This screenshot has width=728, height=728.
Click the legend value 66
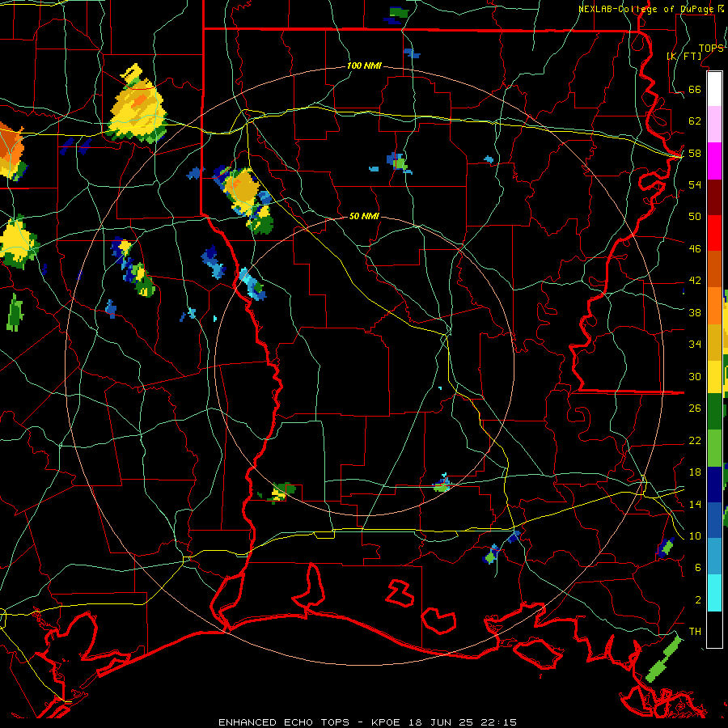[695, 90]
